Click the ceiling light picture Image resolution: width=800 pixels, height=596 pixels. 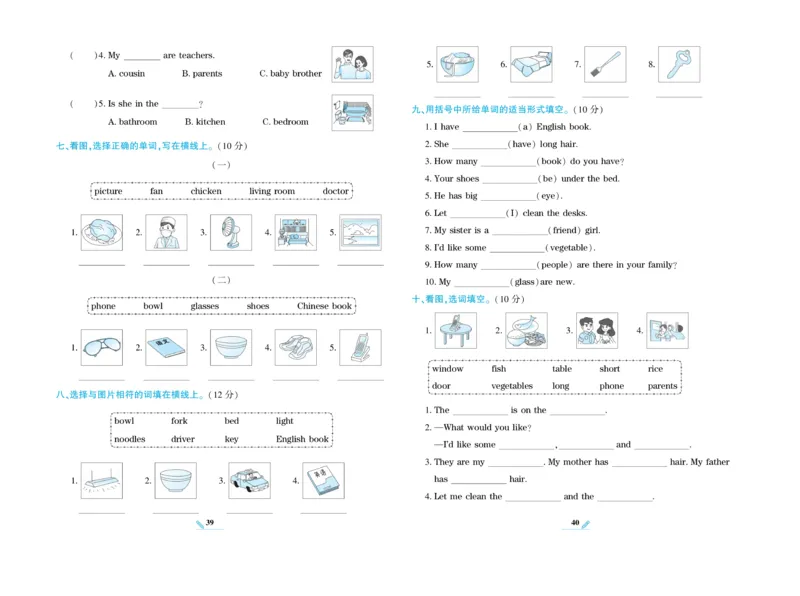[x=101, y=481]
